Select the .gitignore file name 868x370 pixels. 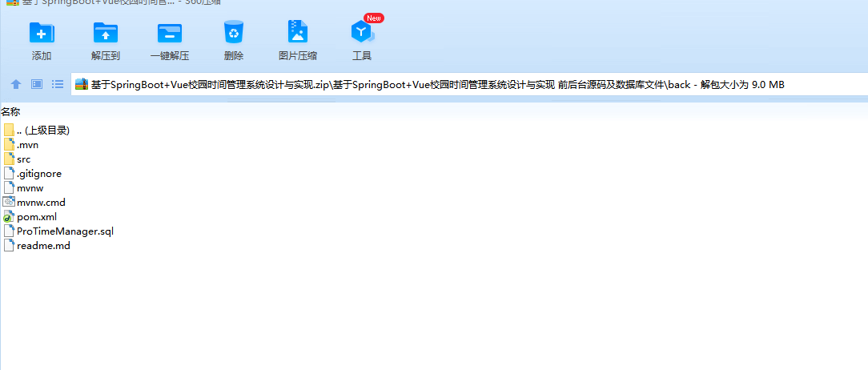(x=39, y=174)
